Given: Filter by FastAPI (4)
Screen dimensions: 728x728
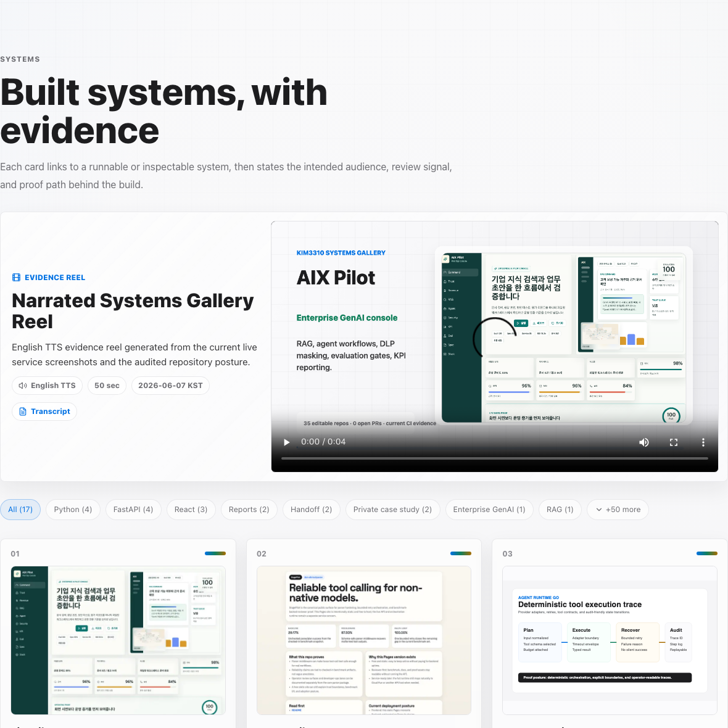Looking at the screenshot, I should click(x=133, y=510).
